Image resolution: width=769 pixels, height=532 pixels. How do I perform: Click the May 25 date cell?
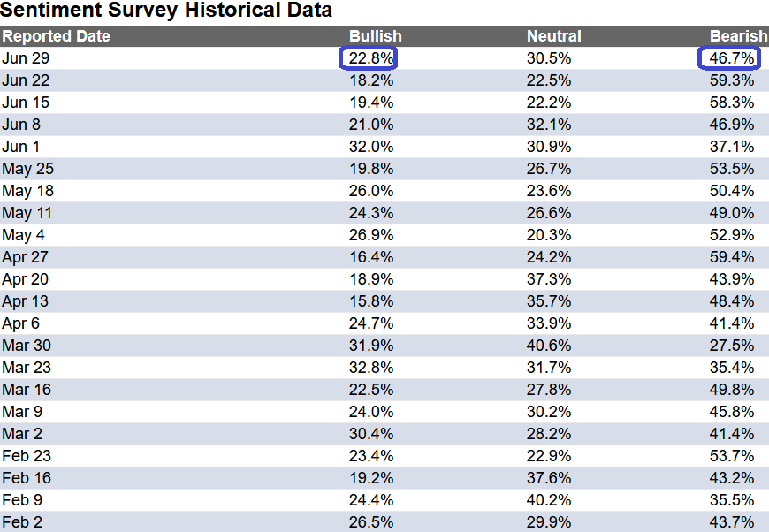pyautogui.click(x=28, y=169)
